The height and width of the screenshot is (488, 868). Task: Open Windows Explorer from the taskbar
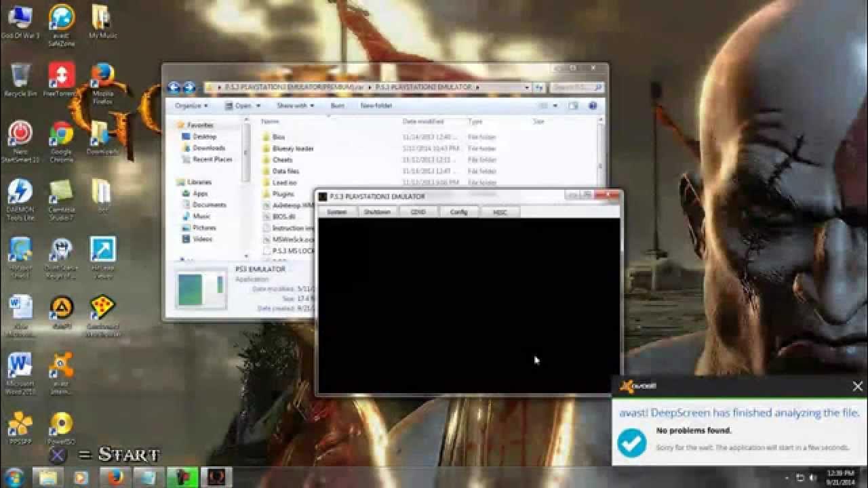tap(49, 477)
